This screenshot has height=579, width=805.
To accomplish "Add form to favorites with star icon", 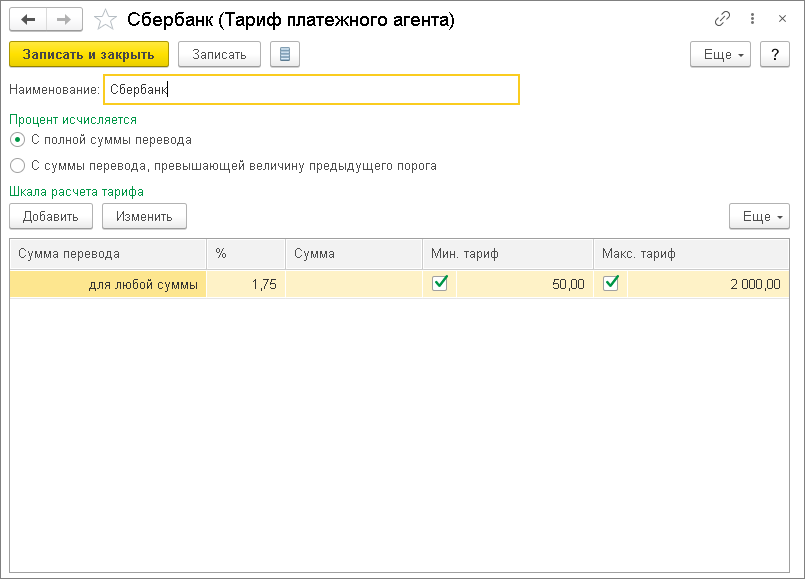I will point(104,19).
